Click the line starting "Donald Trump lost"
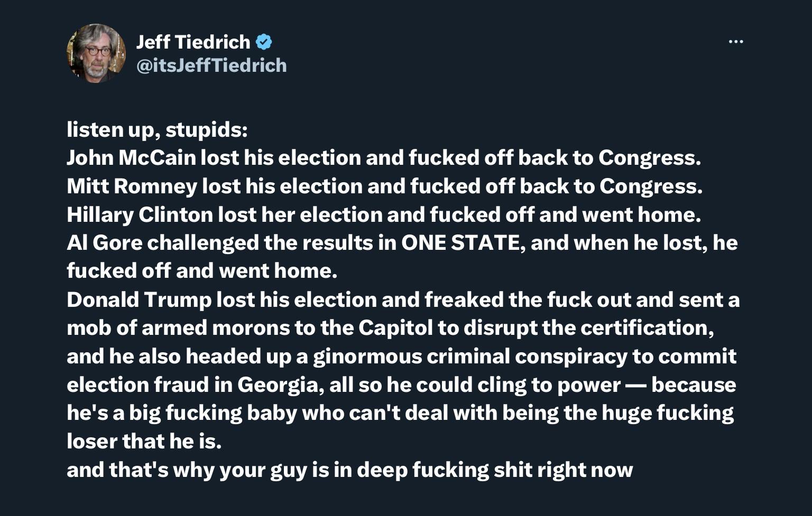The image size is (812, 516). 403,300
